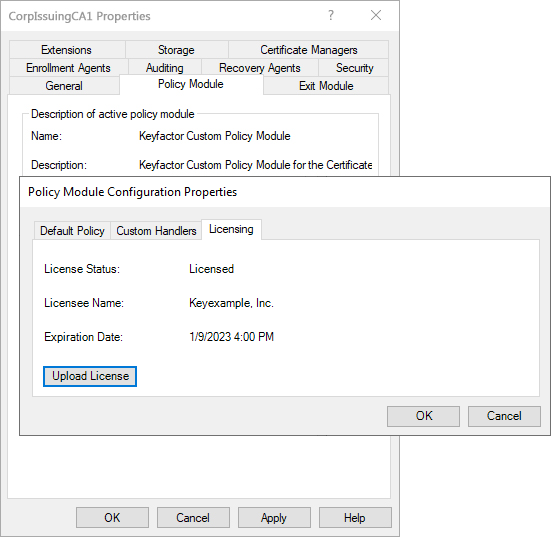Click the Upload License button
The width and height of the screenshot is (551, 537).
click(90, 376)
